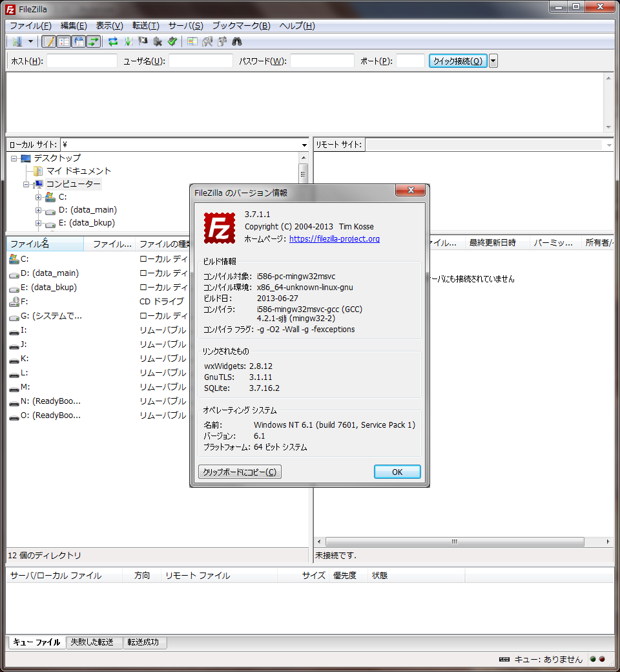
Task: Click the F: CD drive icon
Action: [14, 302]
